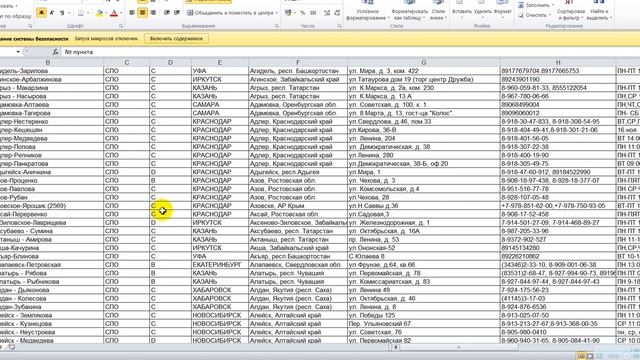Click cell 'Адыгейск, респ.Адыгея'

[x=298, y=172]
